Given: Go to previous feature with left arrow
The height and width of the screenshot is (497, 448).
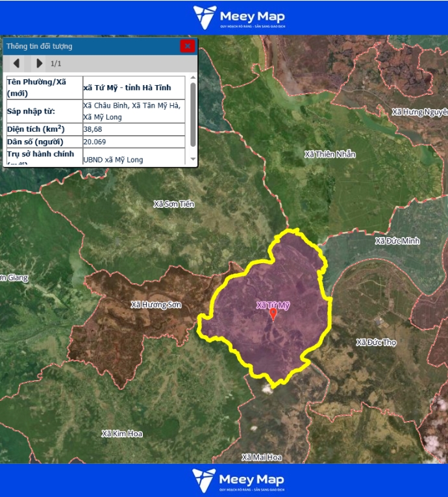Looking at the screenshot, I should pos(16,63).
